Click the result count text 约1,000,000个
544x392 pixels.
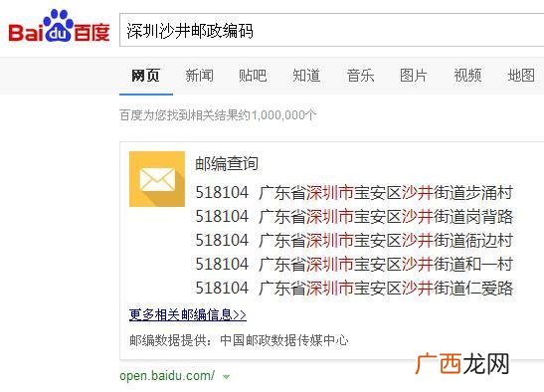pyautogui.click(x=277, y=115)
